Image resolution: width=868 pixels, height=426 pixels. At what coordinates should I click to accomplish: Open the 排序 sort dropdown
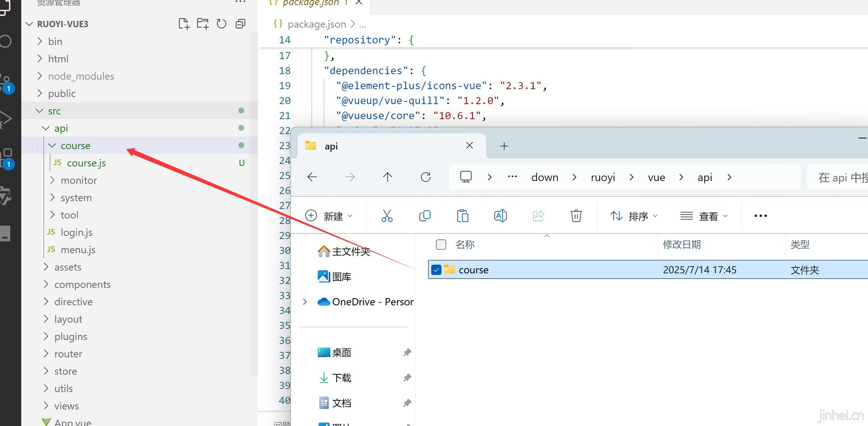point(634,216)
